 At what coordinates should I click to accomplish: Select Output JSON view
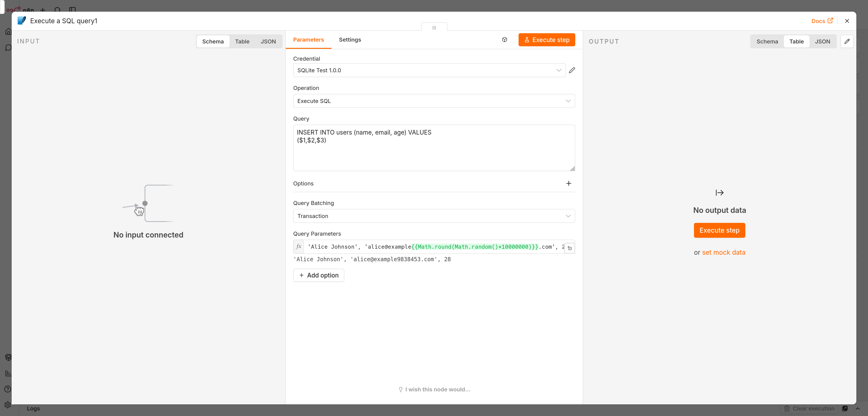coord(822,41)
